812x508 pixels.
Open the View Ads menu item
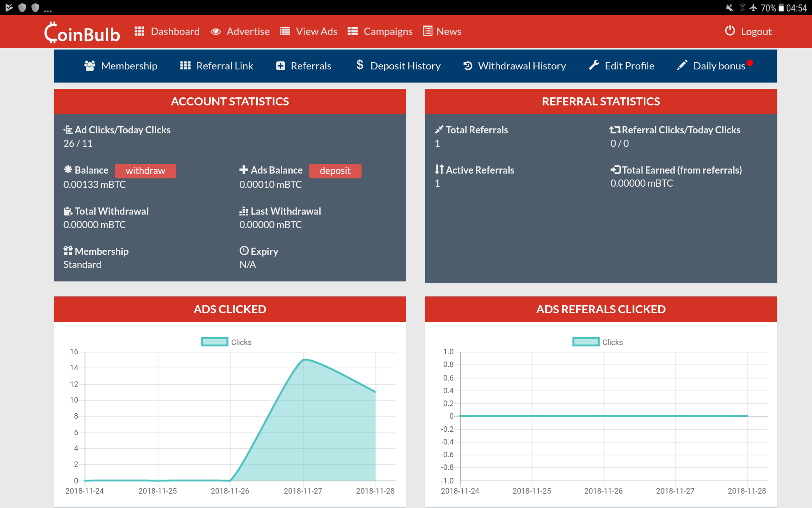316,32
